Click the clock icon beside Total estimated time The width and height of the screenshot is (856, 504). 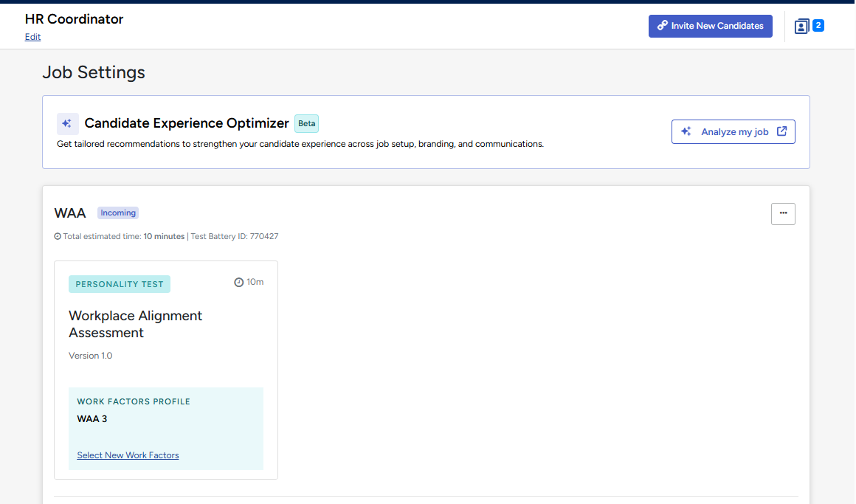click(x=58, y=236)
